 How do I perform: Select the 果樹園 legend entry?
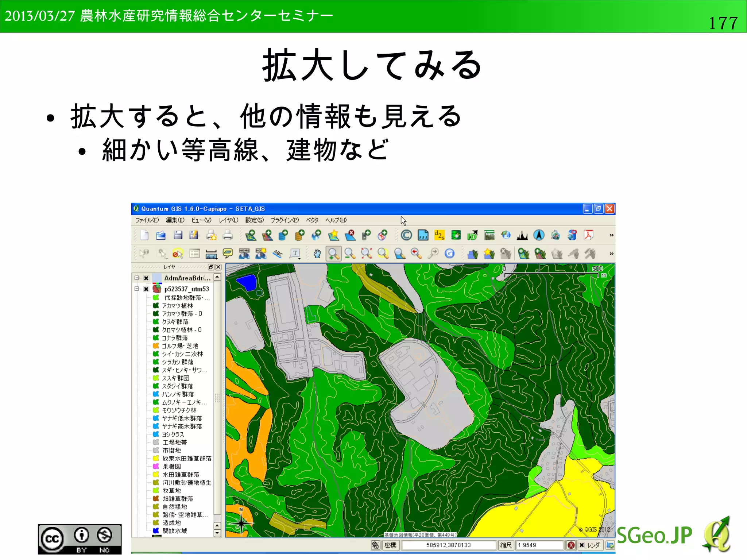pyautogui.click(x=172, y=467)
